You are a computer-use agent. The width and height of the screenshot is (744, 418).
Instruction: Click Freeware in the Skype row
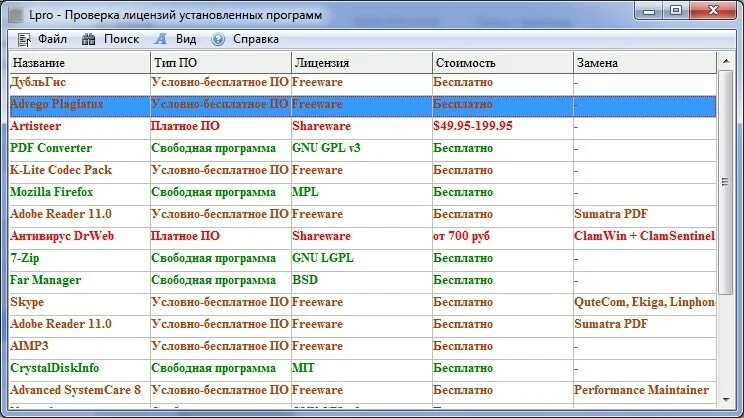[317, 302]
